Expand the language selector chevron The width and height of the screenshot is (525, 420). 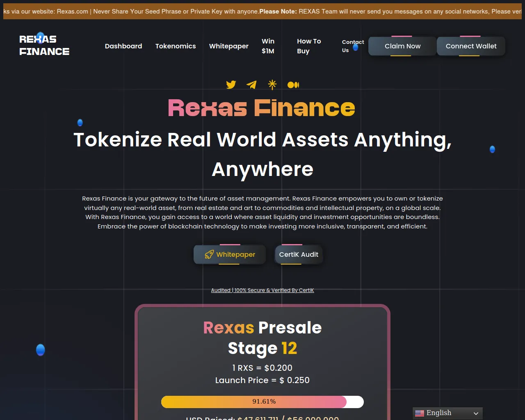click(476, 413)
